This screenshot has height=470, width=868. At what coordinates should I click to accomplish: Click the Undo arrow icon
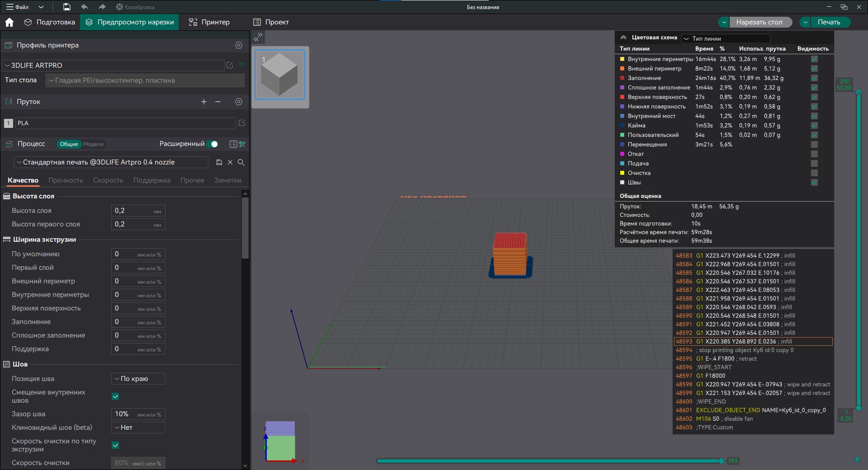click(x=85, y=7)
